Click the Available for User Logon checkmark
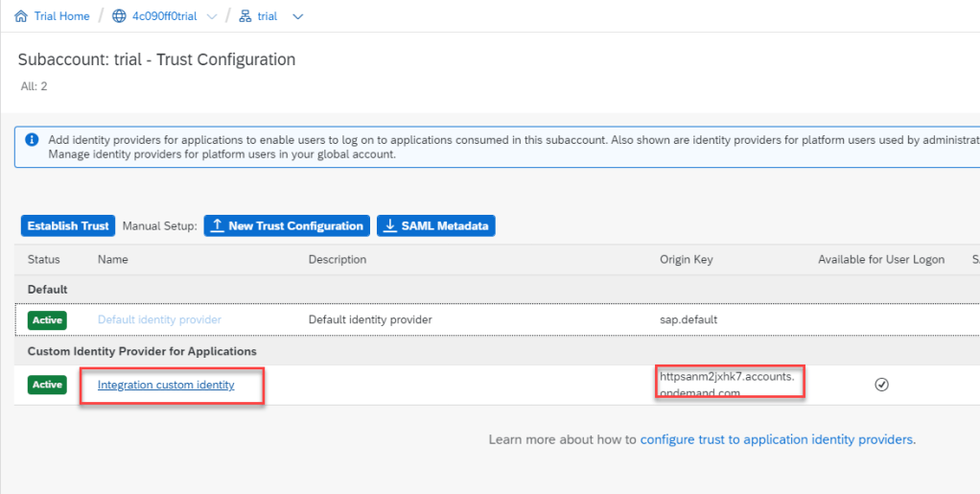The width and height of the screenshot is (980, 494). [881, 385]
